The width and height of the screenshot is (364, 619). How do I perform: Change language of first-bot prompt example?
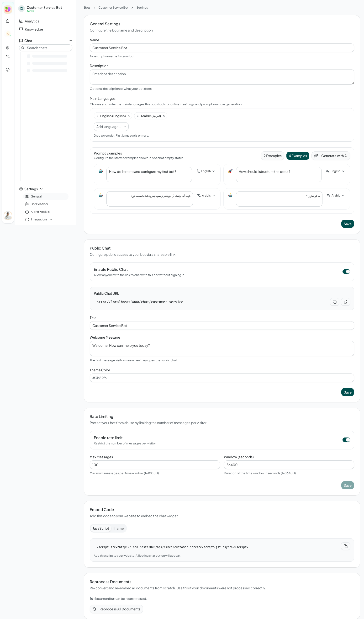[206, 171]
